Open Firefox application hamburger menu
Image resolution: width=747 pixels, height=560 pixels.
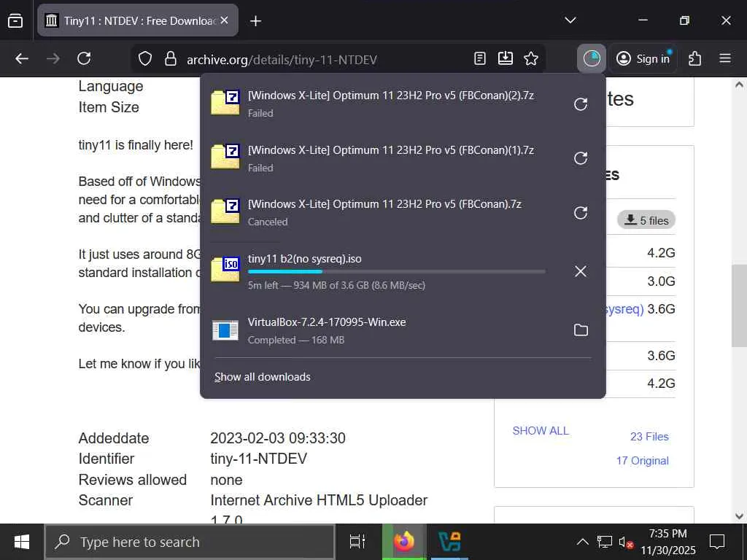(725, 58)
